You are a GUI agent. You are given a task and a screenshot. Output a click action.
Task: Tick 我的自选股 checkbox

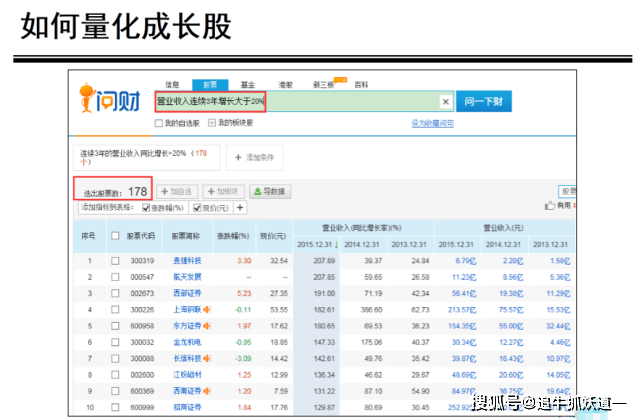click(x=159, y=123)
